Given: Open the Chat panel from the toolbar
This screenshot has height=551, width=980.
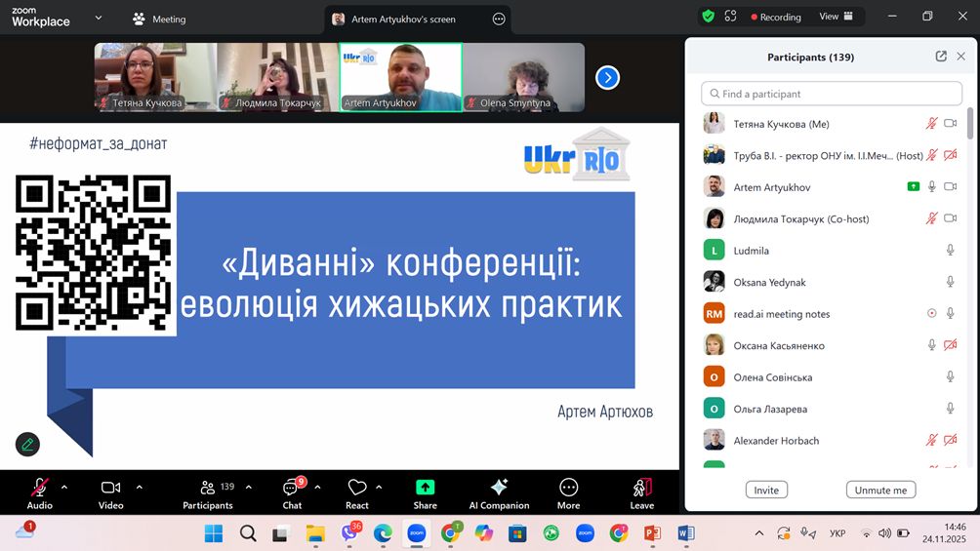Looking at the screenshot, I should 291,489.
